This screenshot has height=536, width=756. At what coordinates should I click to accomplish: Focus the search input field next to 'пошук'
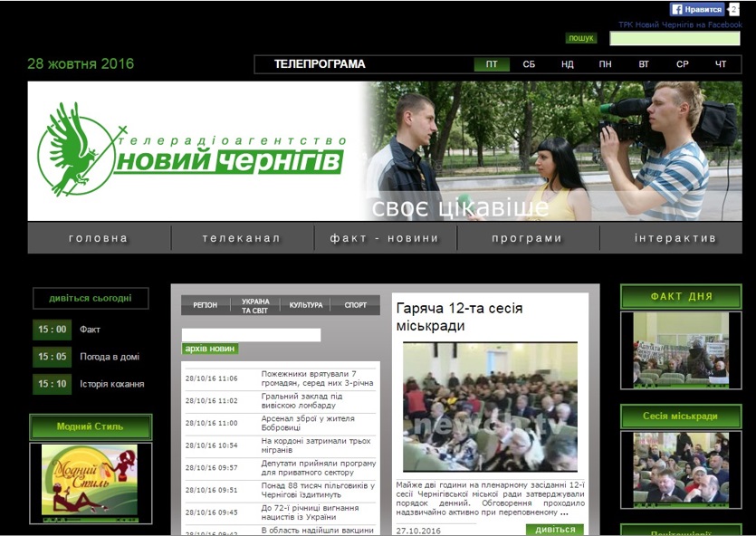(675, 39)
